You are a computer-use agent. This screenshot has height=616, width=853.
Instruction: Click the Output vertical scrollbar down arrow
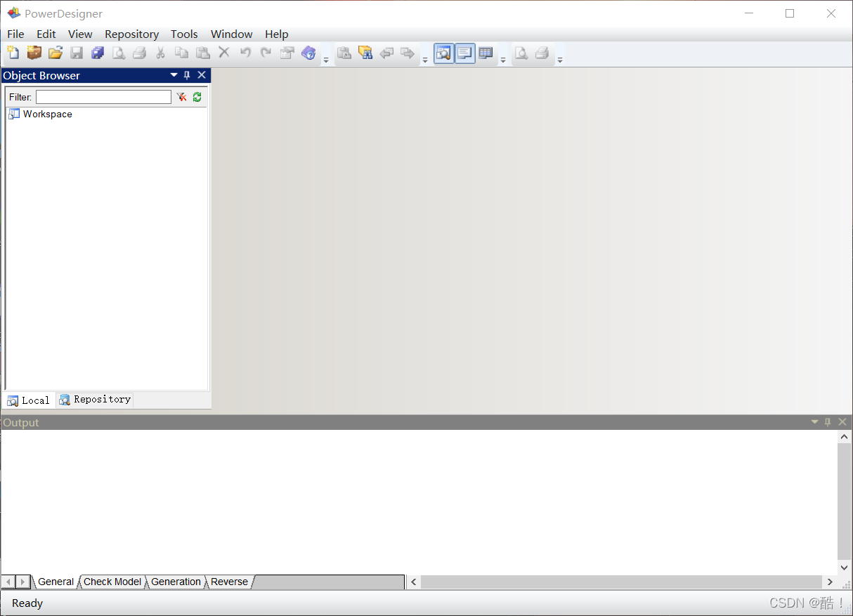click(x=845, y=568)
